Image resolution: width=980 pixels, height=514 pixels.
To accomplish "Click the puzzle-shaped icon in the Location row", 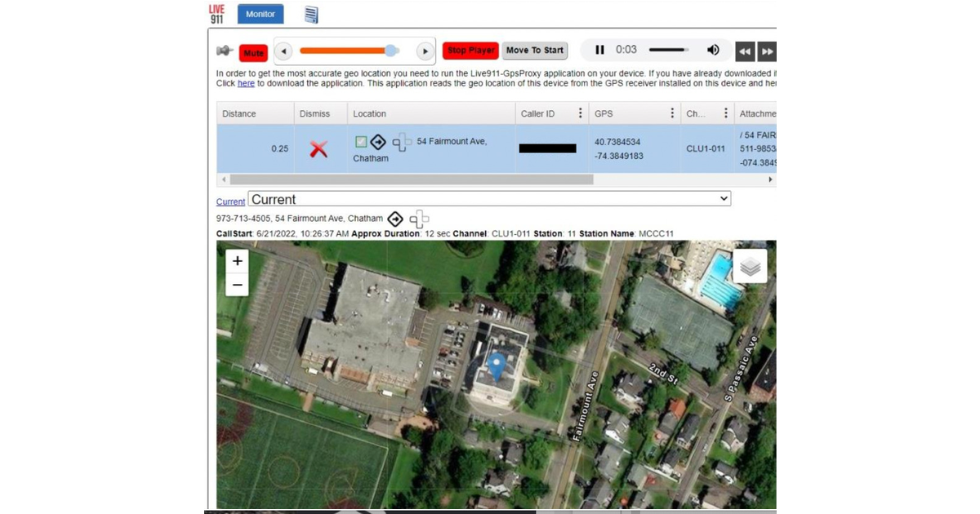I will click(x=401, y=143).
